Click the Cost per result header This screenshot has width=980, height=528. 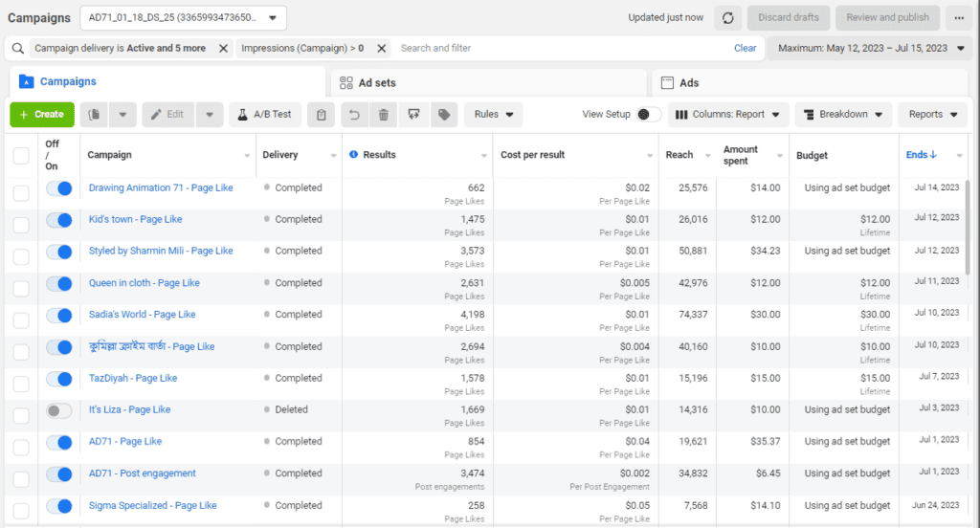(x=532, y=154)
